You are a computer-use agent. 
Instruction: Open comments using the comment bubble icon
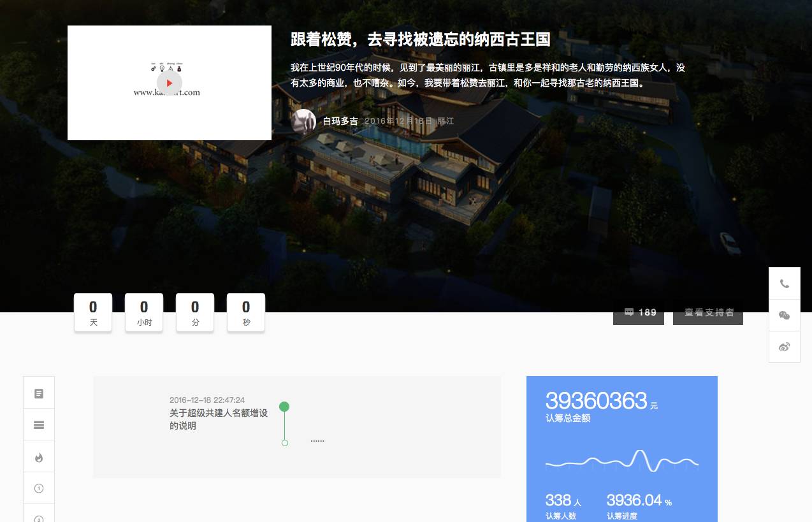click(638, 312)
